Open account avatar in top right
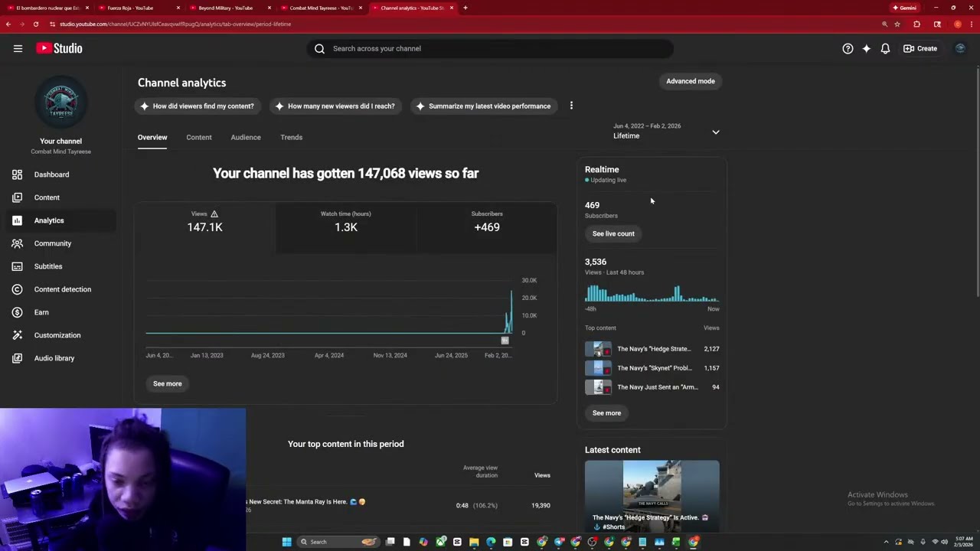980x551 pixels. (x=960, y=48)
